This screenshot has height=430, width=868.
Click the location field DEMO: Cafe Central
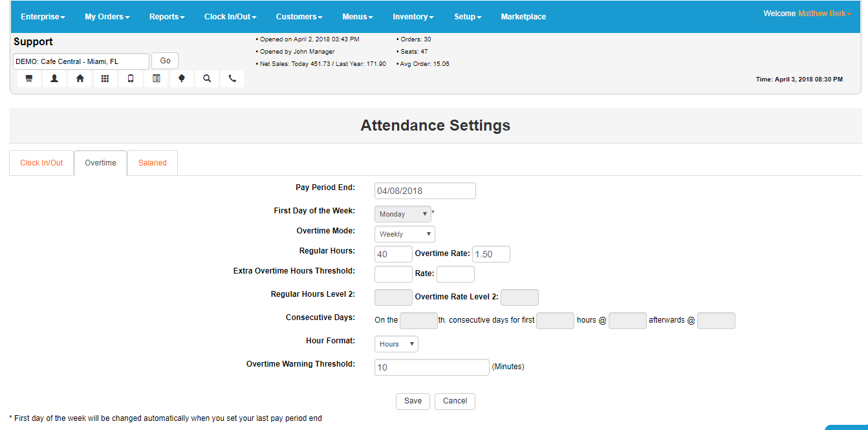click(x=81, y=61)
